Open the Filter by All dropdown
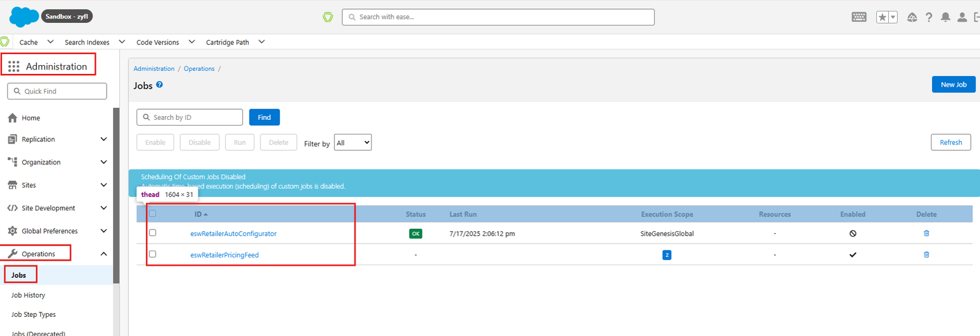Viewport: 980px width, 336px height. click(353, 143)
